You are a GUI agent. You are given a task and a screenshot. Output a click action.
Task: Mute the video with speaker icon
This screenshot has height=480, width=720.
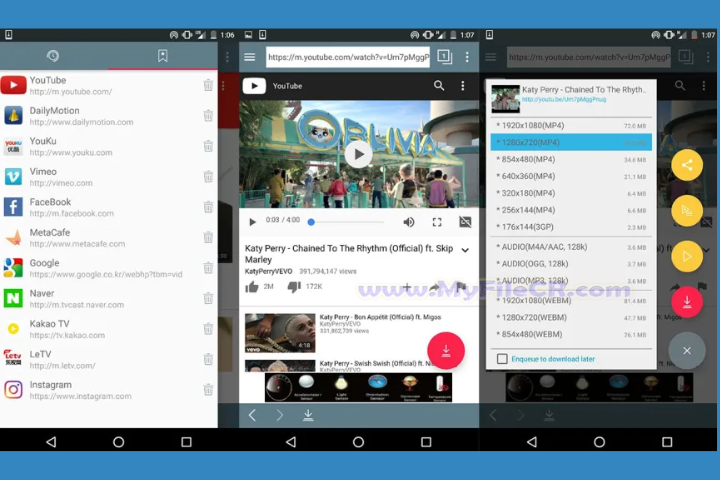click(x=409, y=222)
